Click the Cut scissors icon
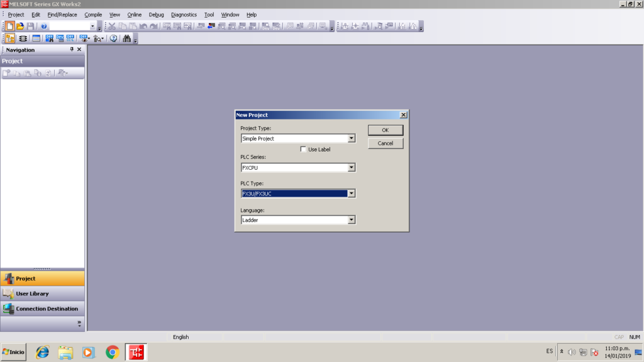Viewport: 644px width, 362px height. tap(112, 26)
